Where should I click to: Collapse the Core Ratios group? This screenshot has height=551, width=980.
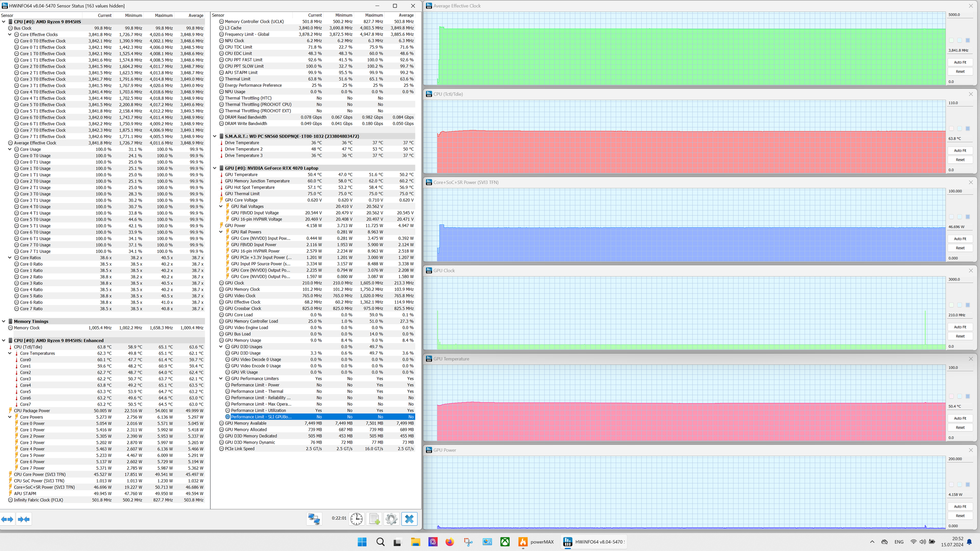point(10,258)
